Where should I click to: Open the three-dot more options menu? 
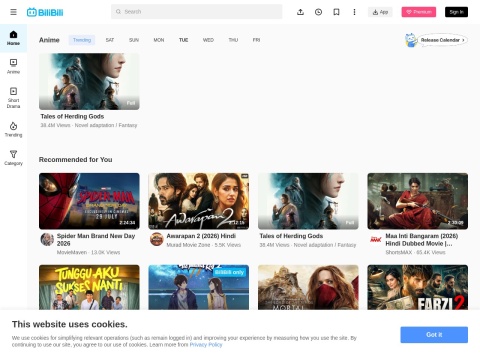tap(354, 12)
